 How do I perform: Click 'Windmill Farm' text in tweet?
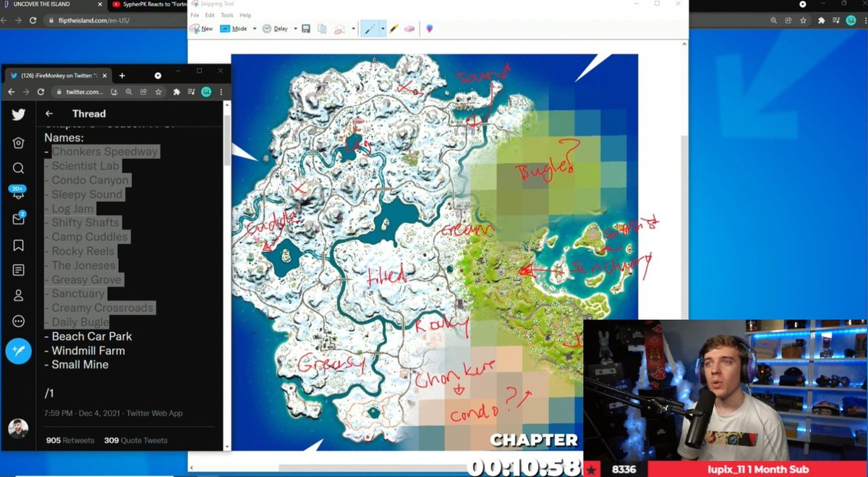coord(88,350)
